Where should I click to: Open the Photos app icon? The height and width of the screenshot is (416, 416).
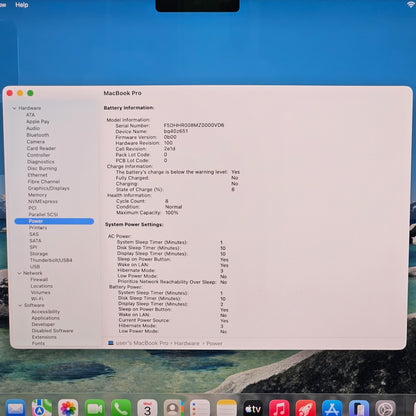click(x=68, y=408)
